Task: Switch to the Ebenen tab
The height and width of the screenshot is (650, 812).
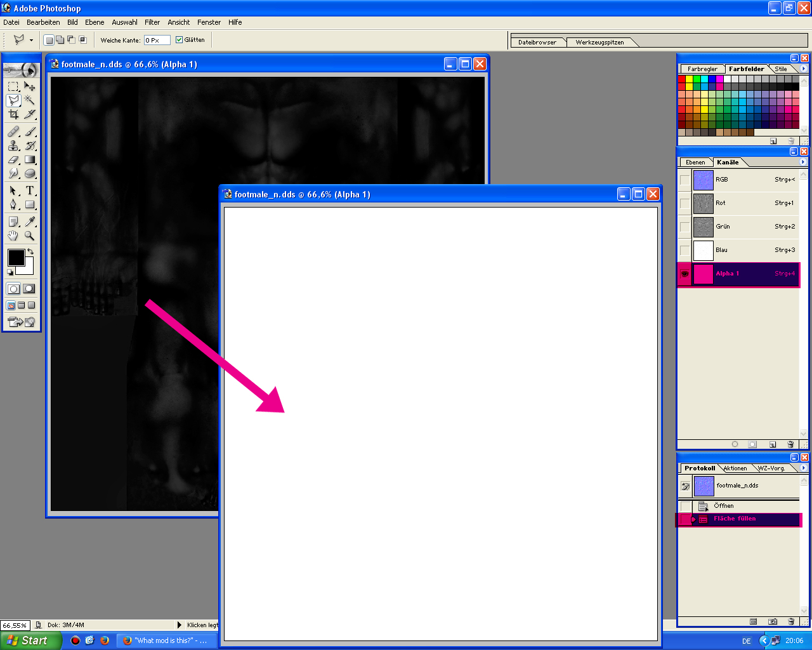Action: point(695,162)
